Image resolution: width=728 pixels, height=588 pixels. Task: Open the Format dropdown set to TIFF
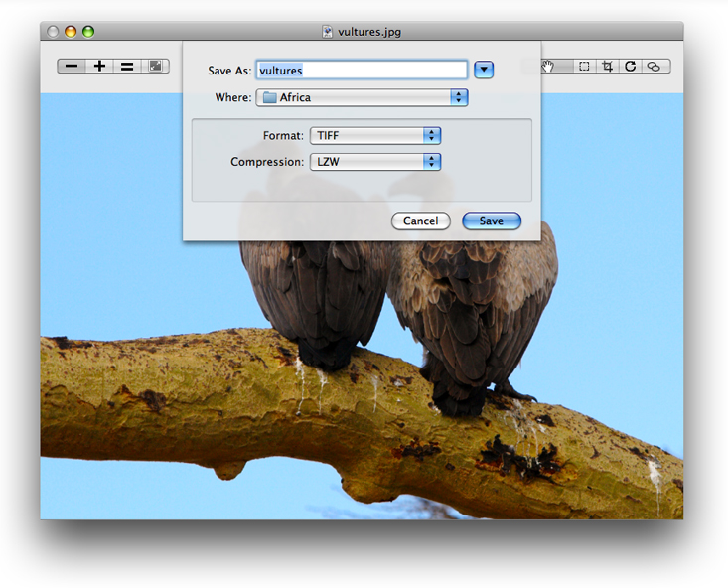(x=374, y=135)
